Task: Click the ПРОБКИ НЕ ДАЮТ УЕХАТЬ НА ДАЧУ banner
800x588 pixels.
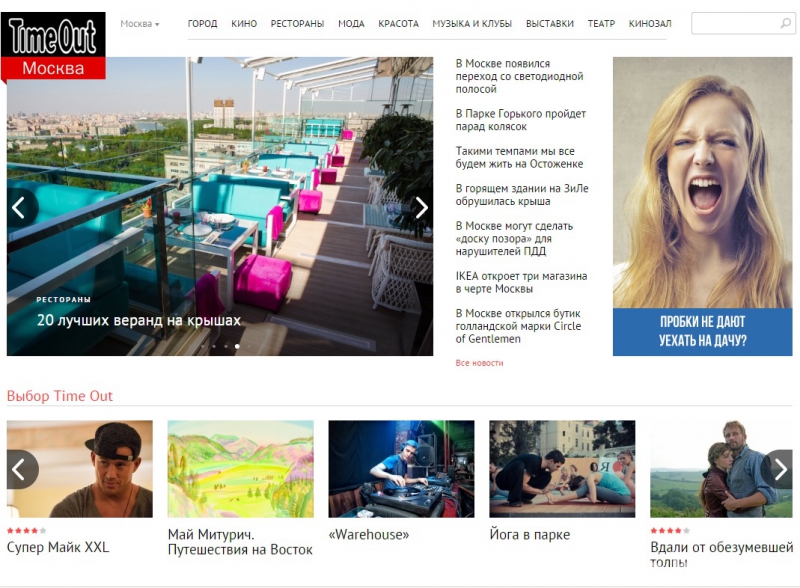Action: tap(703, 206)
